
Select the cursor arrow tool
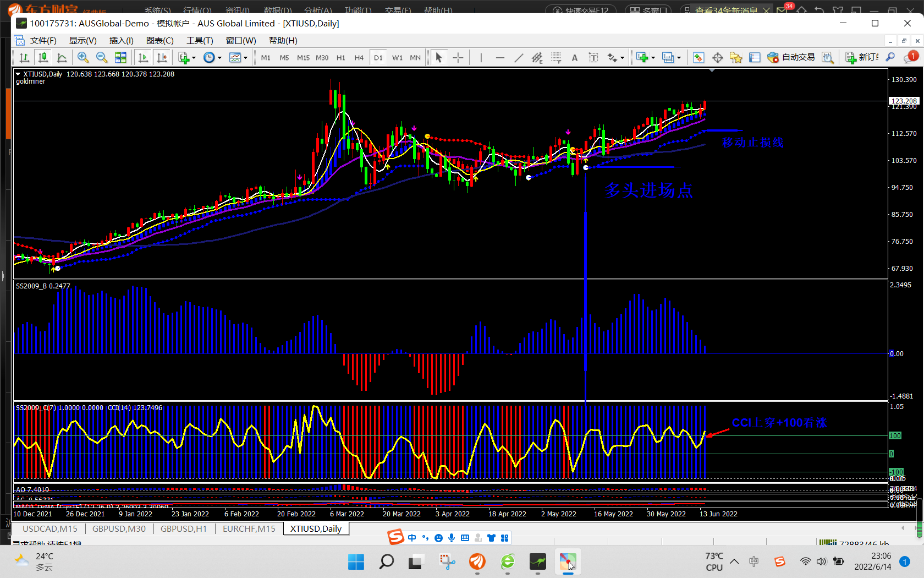(x=439, y=57)
